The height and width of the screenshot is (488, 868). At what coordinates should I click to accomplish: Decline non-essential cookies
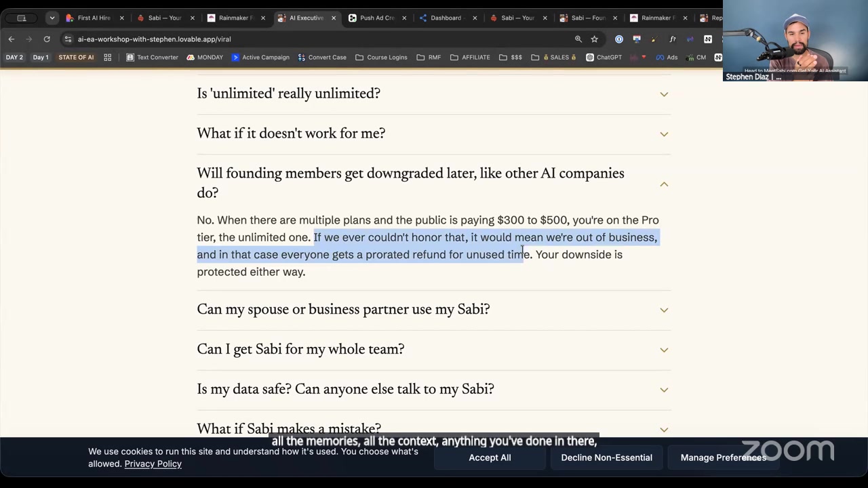[x=606, y=457]
